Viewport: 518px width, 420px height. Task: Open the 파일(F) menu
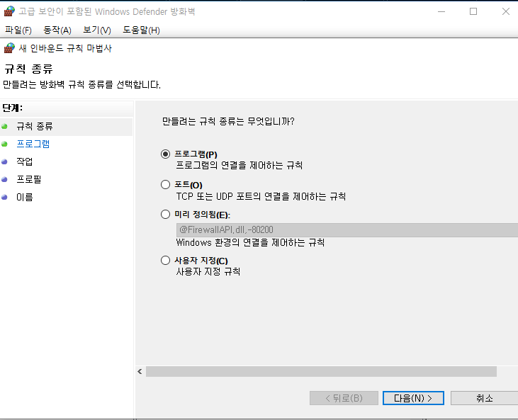(18, 30)
